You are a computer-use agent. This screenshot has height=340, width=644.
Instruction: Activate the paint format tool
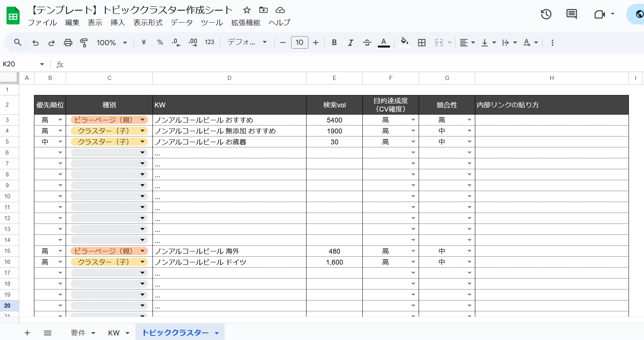(x=84, y=43)
